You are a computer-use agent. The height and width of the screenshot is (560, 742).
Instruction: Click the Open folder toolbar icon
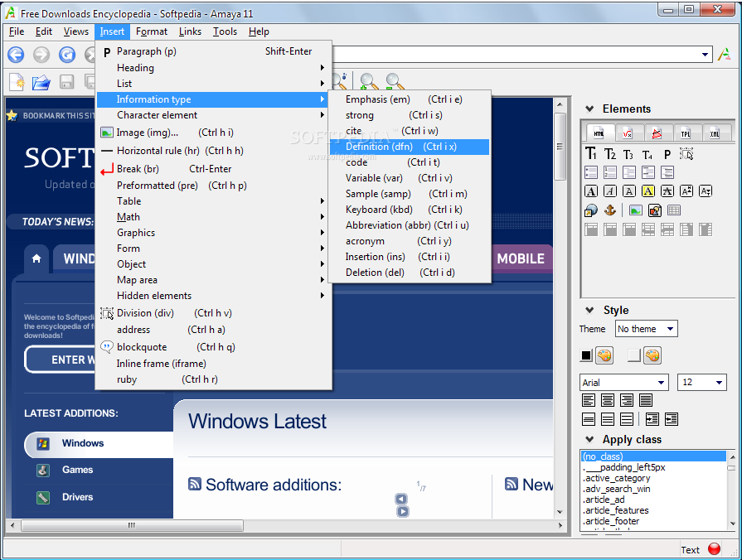point(41,82)
